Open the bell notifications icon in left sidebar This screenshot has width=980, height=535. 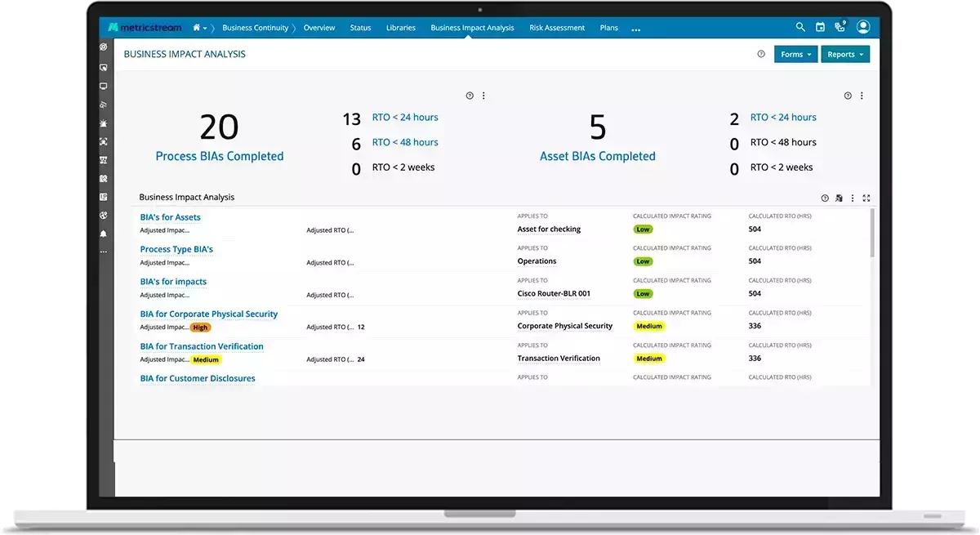(x=103, y=234)
